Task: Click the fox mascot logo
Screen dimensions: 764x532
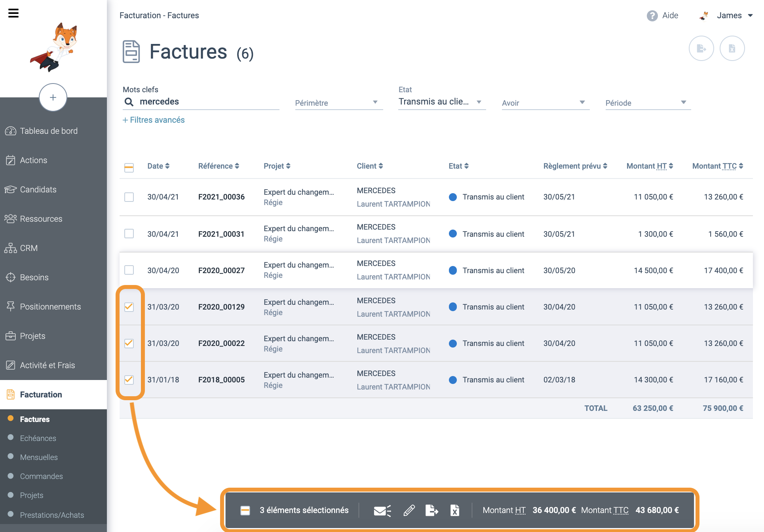Action: click(54, 47)
